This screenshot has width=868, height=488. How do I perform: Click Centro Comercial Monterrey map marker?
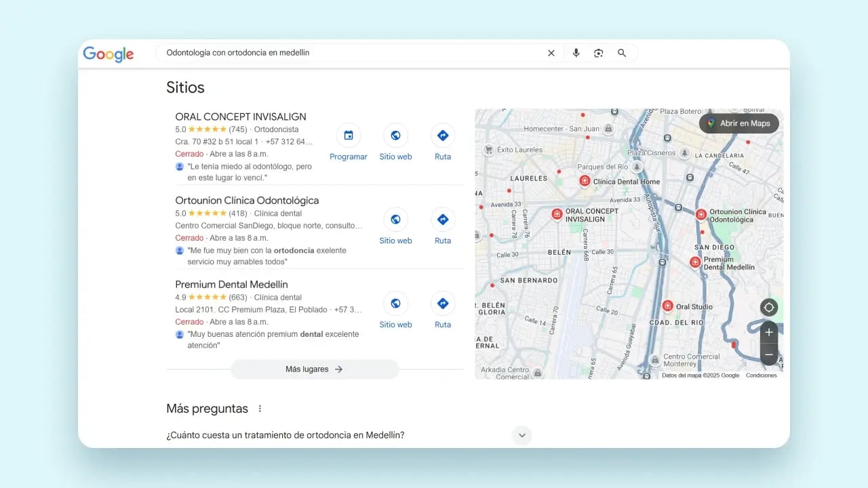pos(655,361)
